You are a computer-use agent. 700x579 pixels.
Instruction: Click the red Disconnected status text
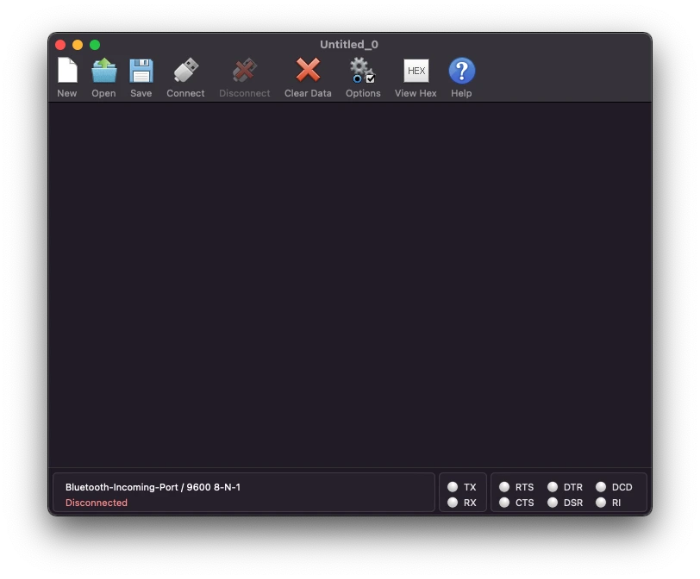(x=96, y=503)
